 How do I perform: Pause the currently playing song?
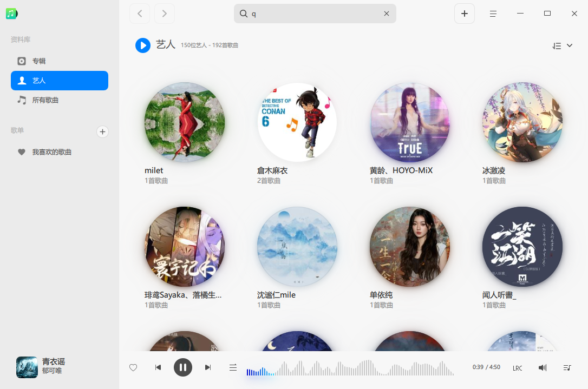(183, 367)
